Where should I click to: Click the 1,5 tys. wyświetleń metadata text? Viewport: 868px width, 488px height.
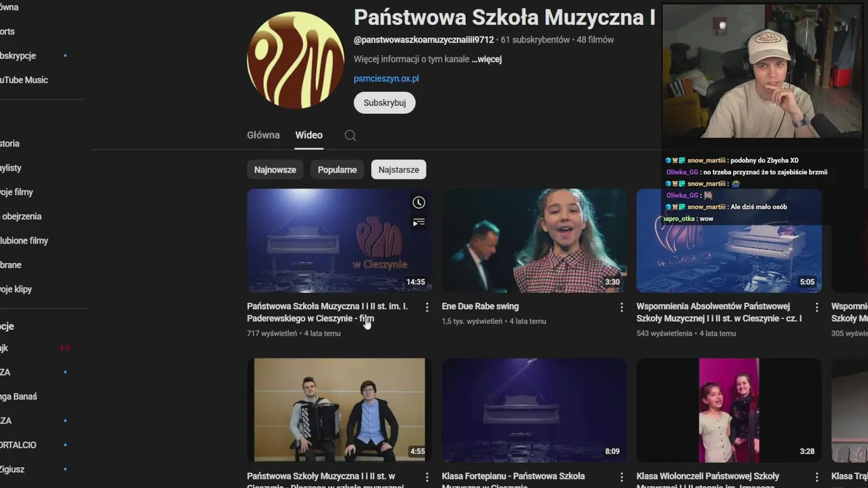[x=472, y=321]
